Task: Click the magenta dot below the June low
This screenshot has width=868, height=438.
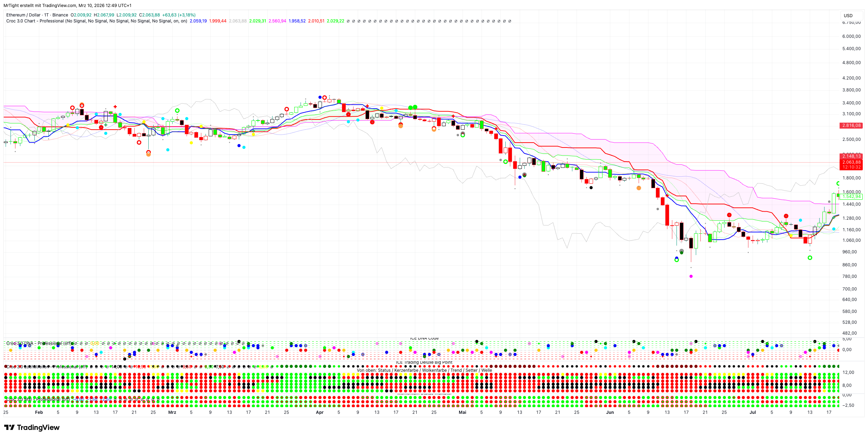Action: 691,276
